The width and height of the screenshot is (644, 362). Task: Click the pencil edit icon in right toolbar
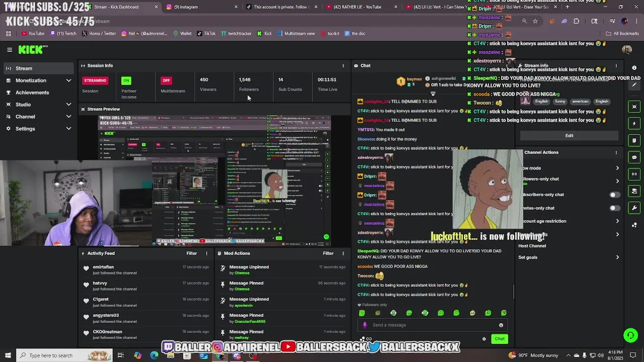point(634,85)
